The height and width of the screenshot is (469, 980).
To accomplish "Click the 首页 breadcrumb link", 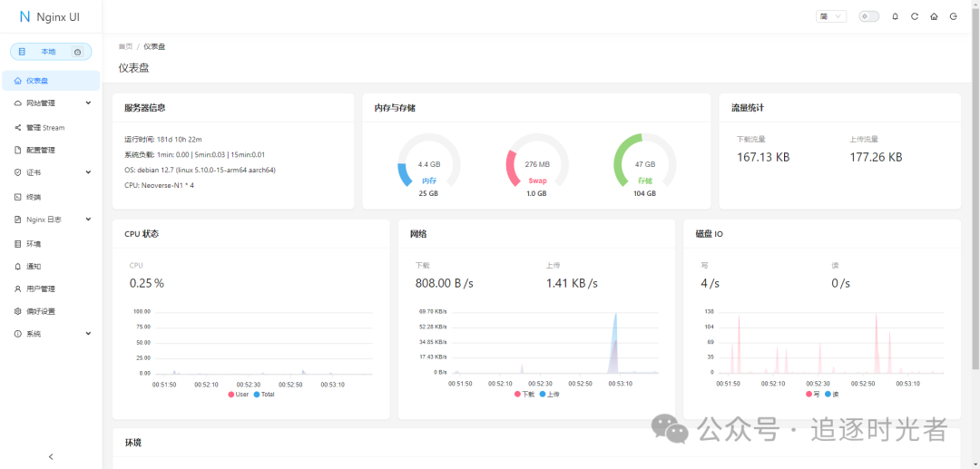I will click(x=125, y=46).
